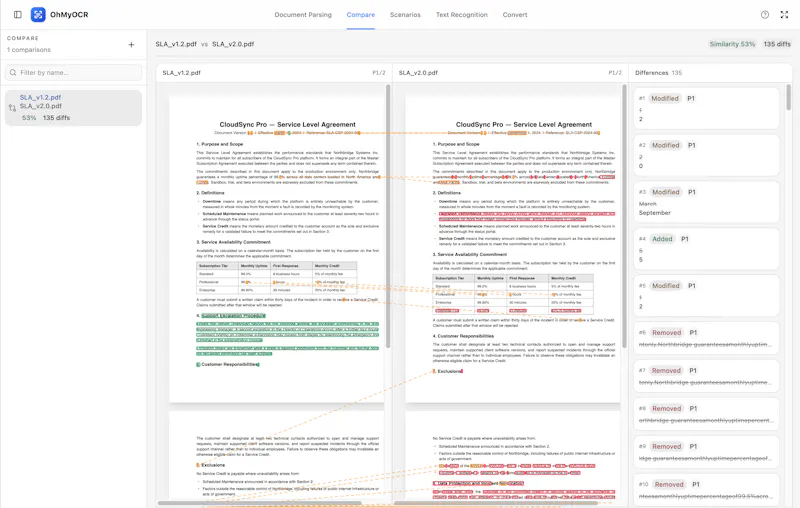Toggle the sidebar panel icon
This screenshot has width=800, height=508.
coord(18,15)
